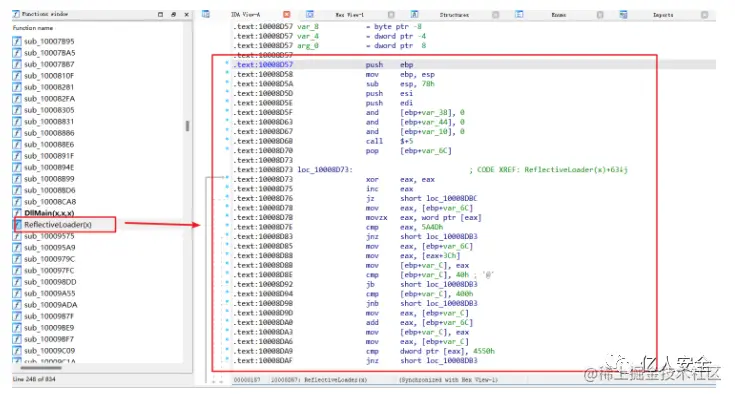Click function icon beside sub_100082FA

tap(17, 98)
